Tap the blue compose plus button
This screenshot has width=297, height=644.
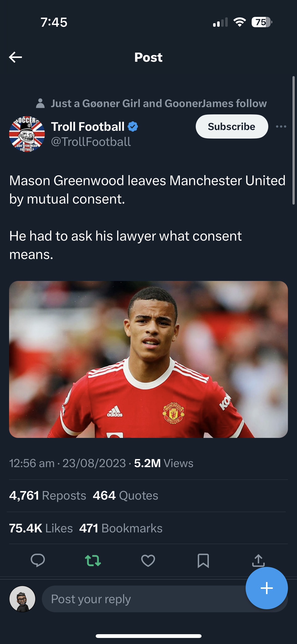267,588
